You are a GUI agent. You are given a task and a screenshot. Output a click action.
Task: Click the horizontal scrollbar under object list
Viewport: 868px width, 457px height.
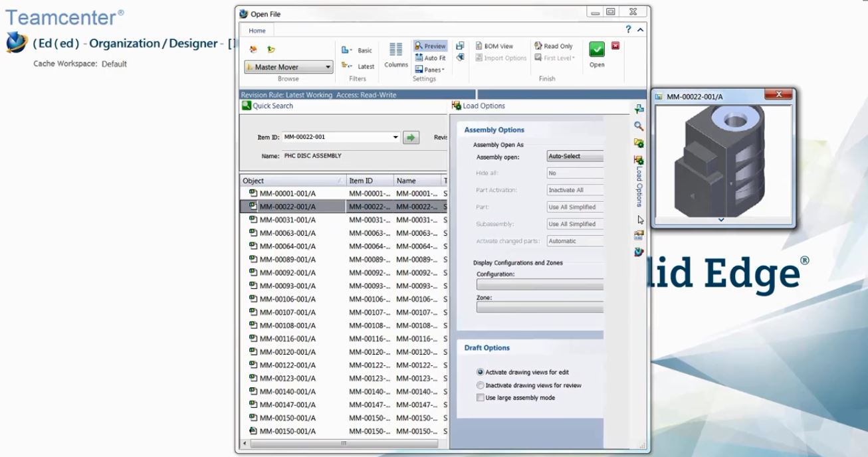coord(344,443)
